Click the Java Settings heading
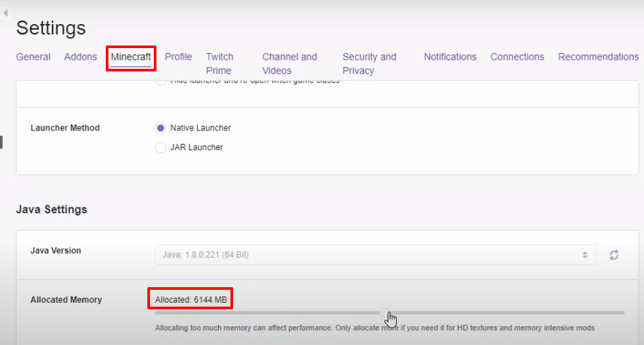The image size is (644, 345). point(52,209)
